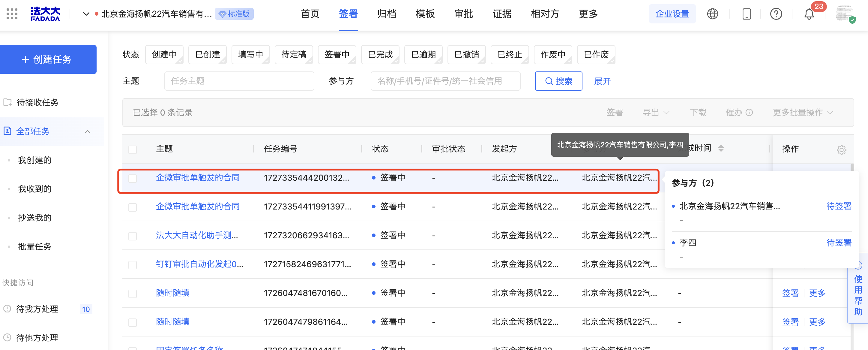
Task: Open the table column settings gear
Action: (841, 150)
